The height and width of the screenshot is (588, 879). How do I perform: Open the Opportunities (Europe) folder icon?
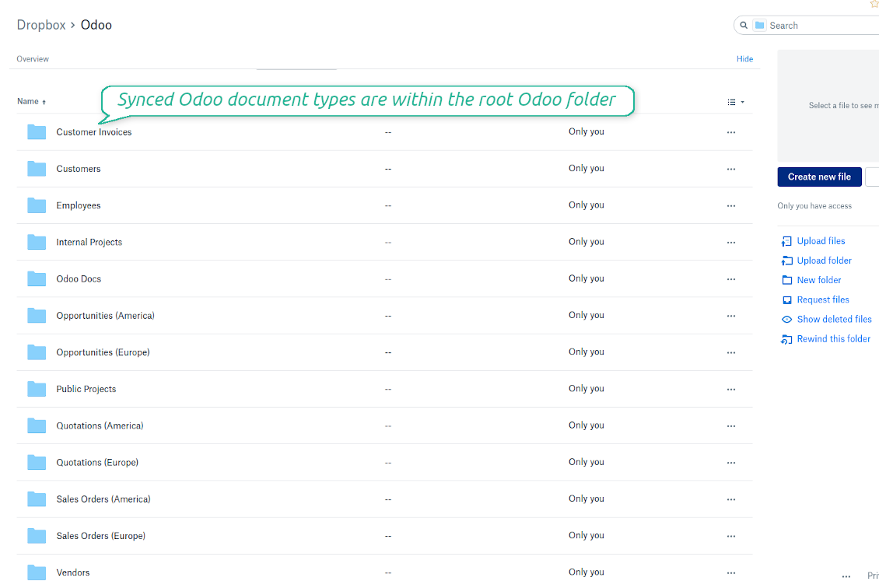[x=37, y=352]
